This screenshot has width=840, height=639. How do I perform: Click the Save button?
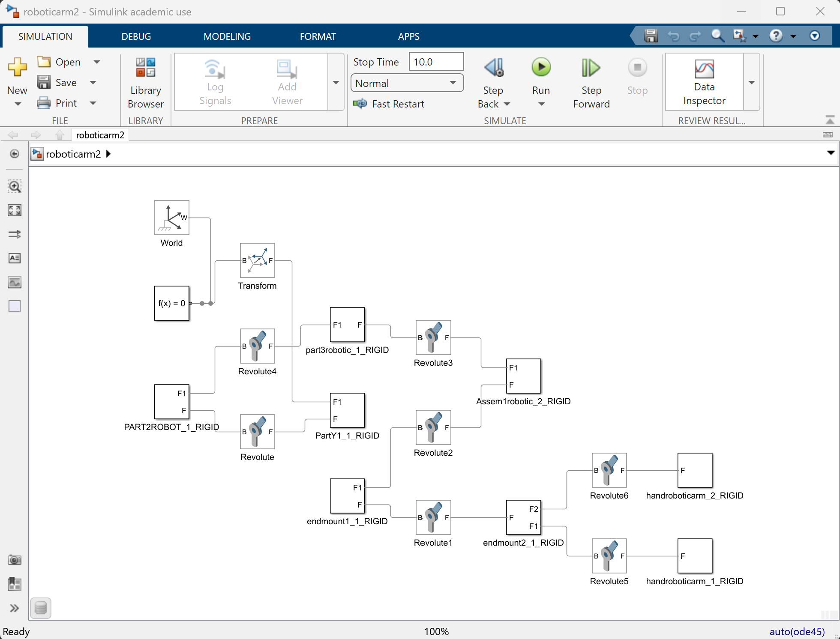click(x=57, y=83)
